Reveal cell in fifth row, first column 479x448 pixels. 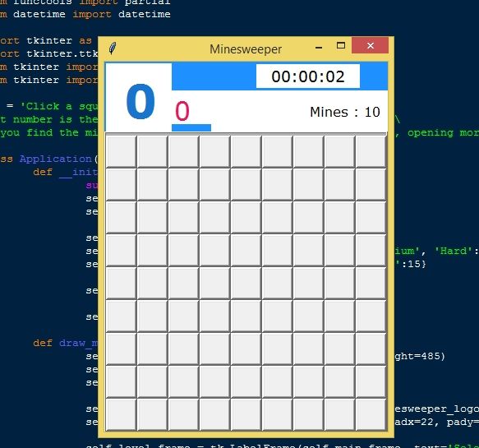(122, 283)
